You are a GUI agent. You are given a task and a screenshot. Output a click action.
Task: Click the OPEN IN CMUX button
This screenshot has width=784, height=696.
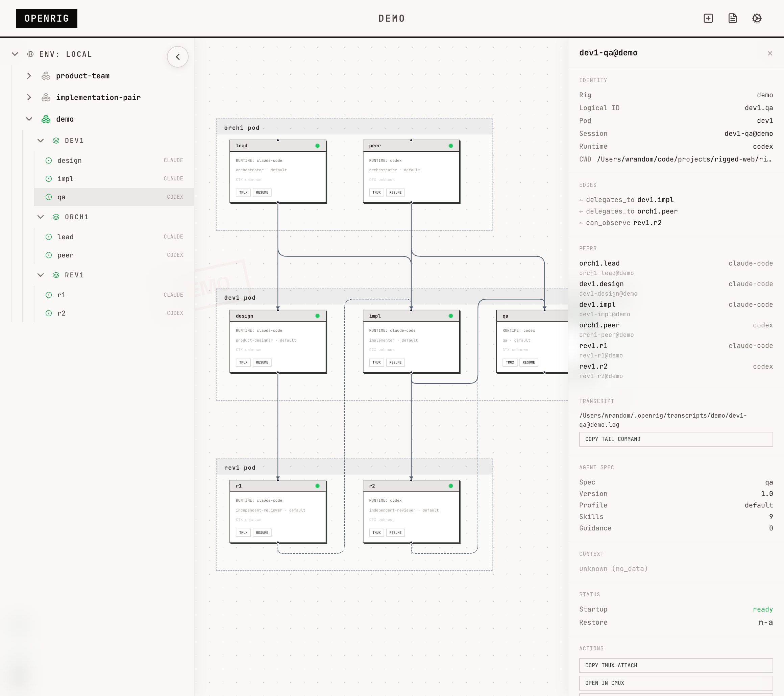tap(676, 683)
